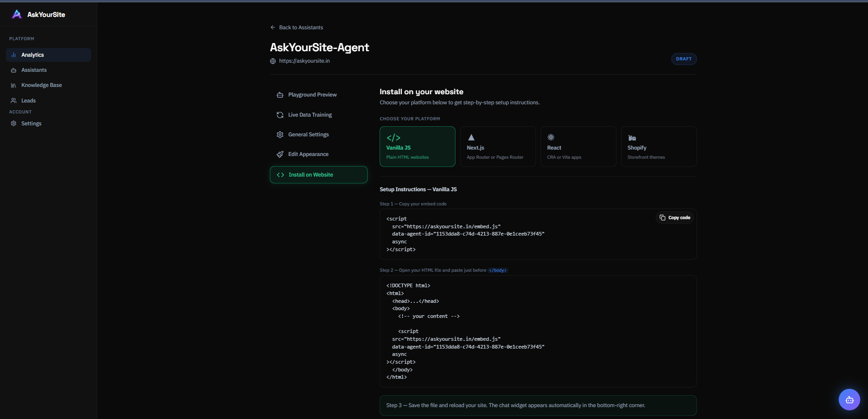Switch to the Playground Preview tab

312,95
